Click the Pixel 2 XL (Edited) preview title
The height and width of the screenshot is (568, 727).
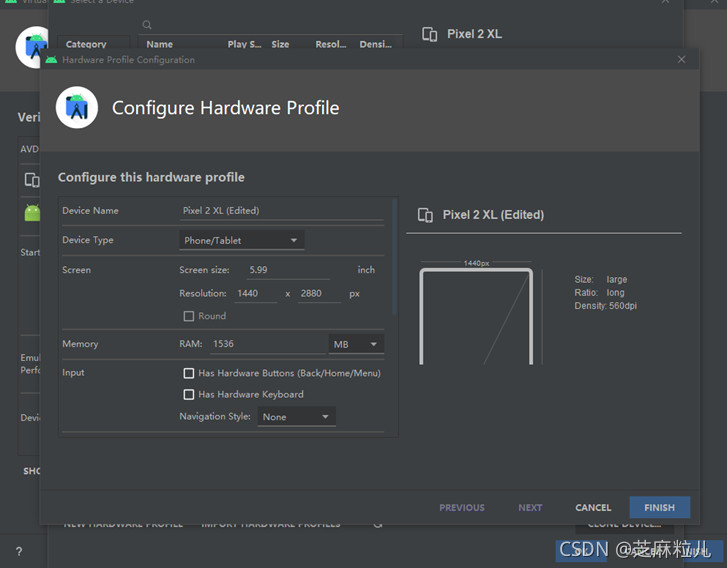pyautogui.click(x=493, y=215)
